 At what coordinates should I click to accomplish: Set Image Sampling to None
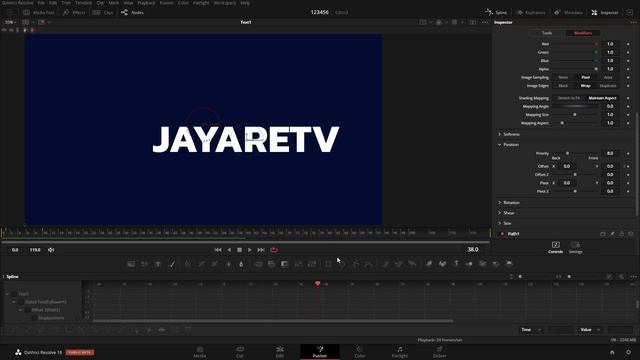pos(563,77)
